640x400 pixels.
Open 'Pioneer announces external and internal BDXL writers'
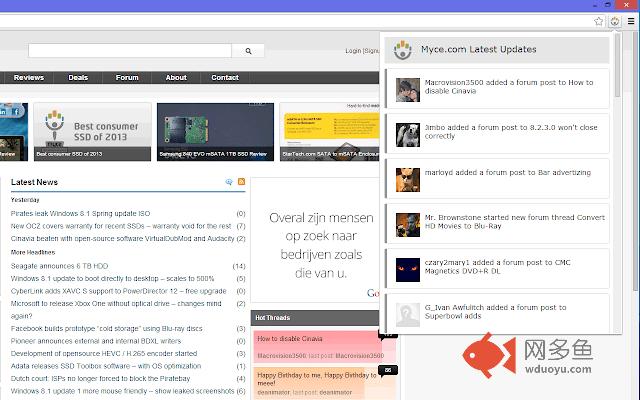point(96,341)
